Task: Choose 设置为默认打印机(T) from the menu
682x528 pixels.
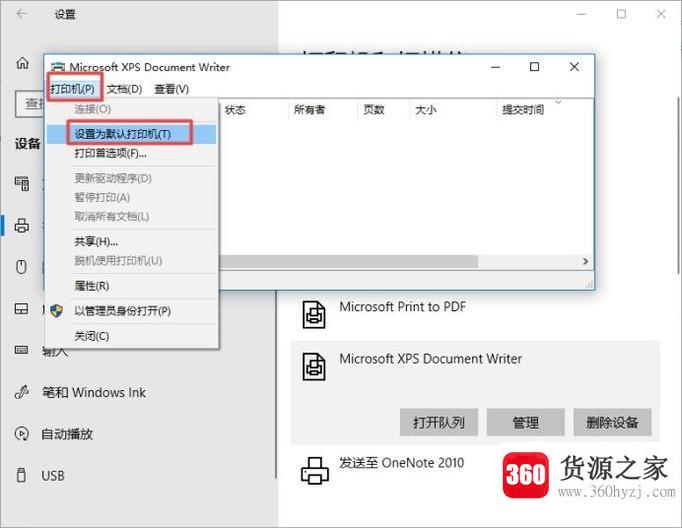Action: tap(131, 134)
